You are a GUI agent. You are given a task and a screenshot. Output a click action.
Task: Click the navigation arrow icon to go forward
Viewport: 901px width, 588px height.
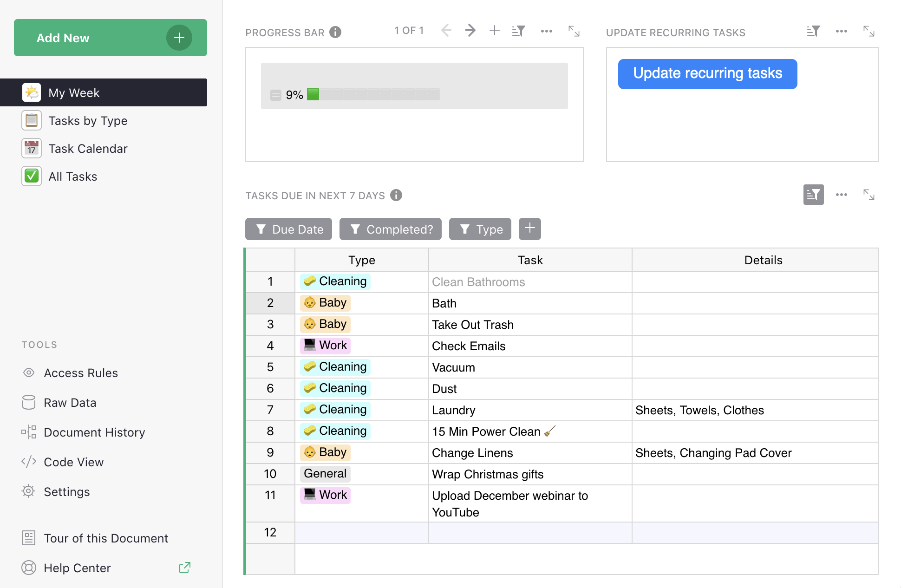pyautogui.click(x=470, y=32)
